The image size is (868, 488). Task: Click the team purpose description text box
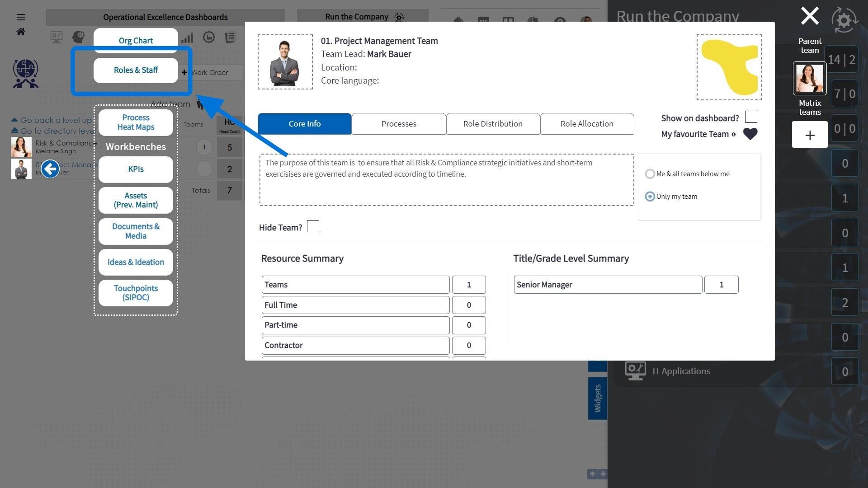tap(447, 180)
